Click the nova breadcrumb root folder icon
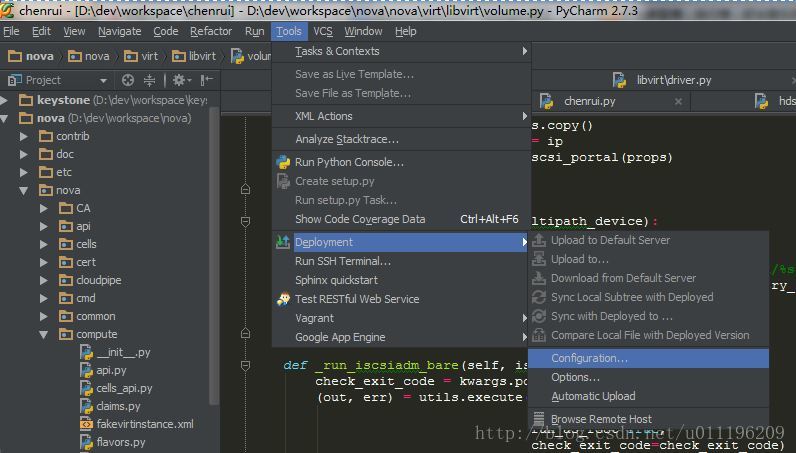The width and height of the screenshot is (796, 453). (x=15, y=56)
